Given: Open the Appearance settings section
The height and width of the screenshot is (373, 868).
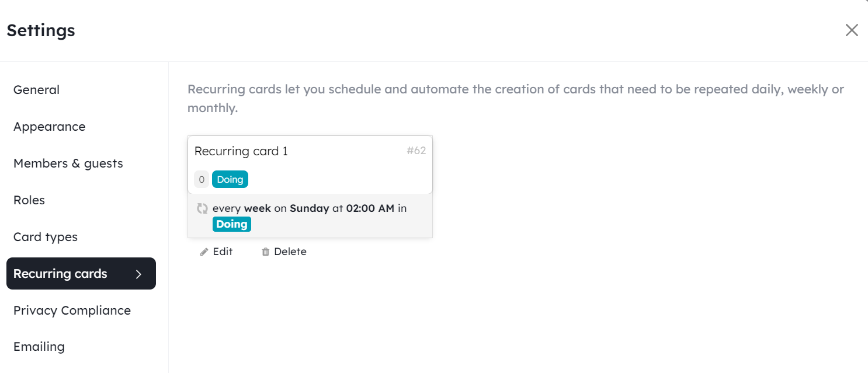Looking at the screenshot, I should point(49,127).
